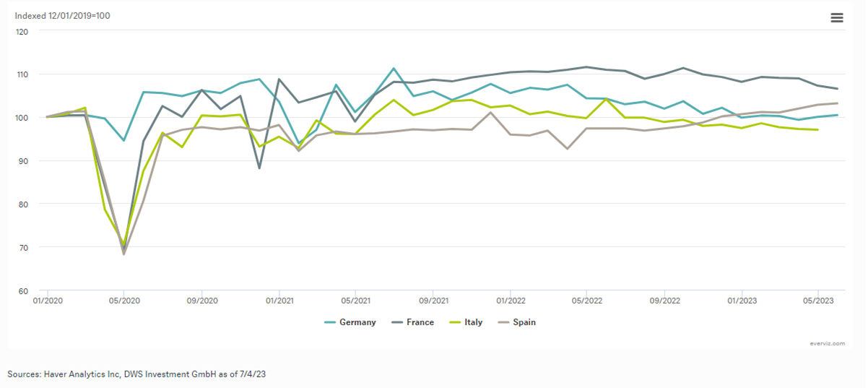Open the chart hamburger context menu
The height and width of the screenshot is (388, 868).
837,18
